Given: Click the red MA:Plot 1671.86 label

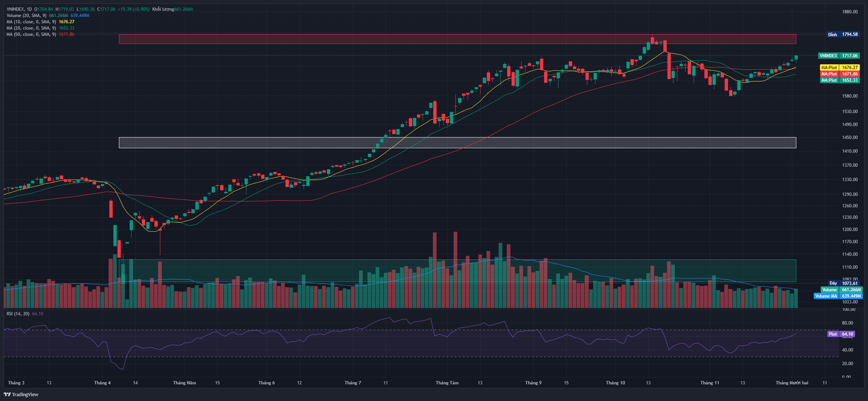Looking at the screenshot, I should point(840,74).
